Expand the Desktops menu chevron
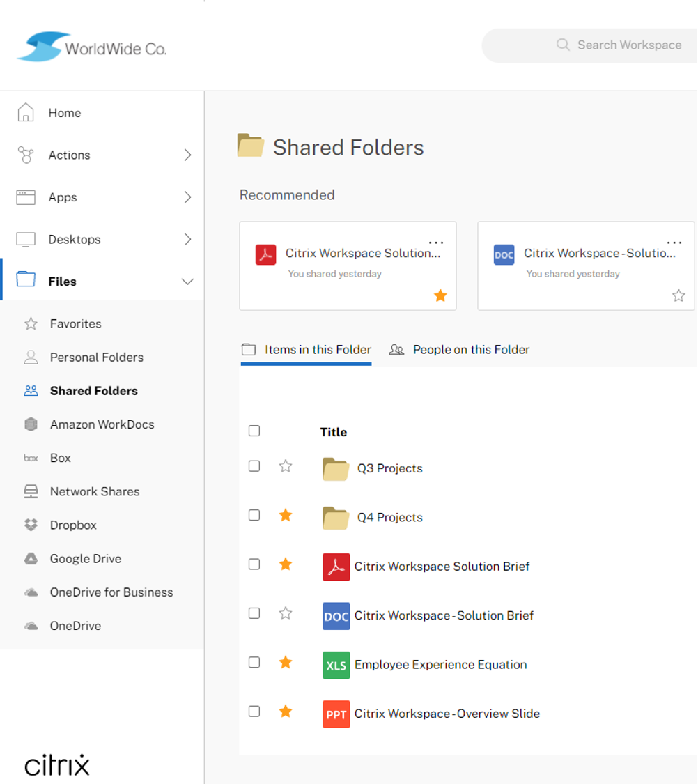 (x=188, y=240)
